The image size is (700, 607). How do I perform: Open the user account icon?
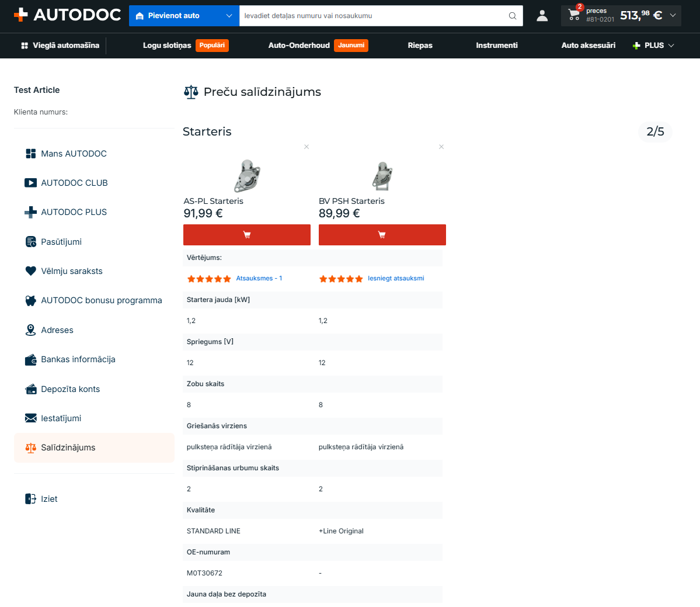542,16
